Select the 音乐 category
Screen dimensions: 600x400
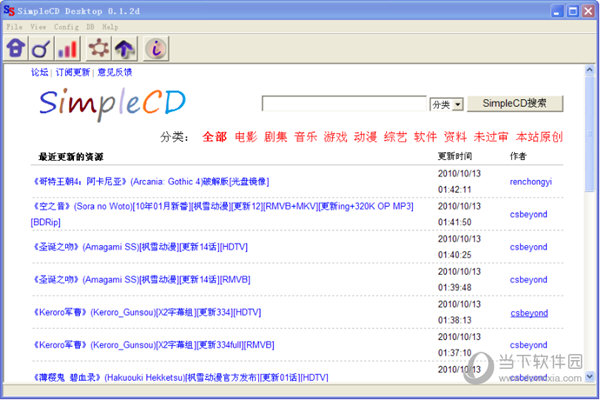pyautogui.click(x=305, y=137)
